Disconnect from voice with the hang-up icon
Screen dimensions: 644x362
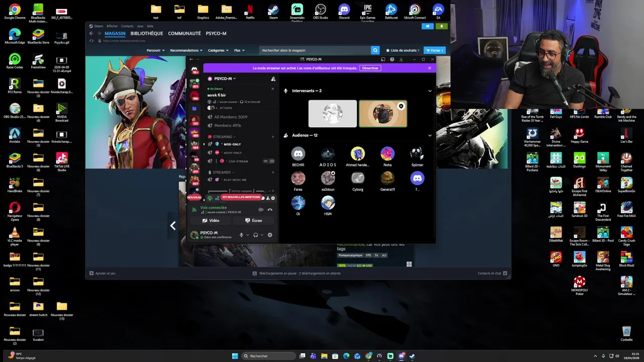tap(270, 210)
